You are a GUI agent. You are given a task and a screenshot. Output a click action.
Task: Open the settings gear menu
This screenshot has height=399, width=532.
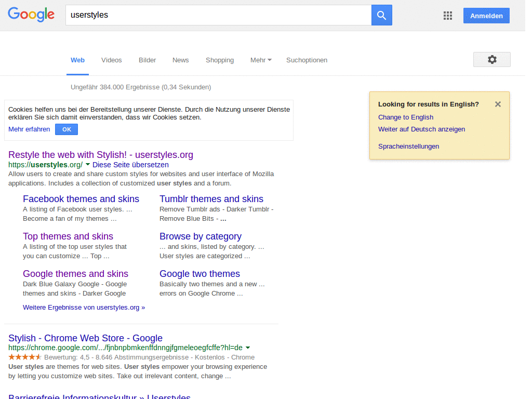tap(492, 59)
